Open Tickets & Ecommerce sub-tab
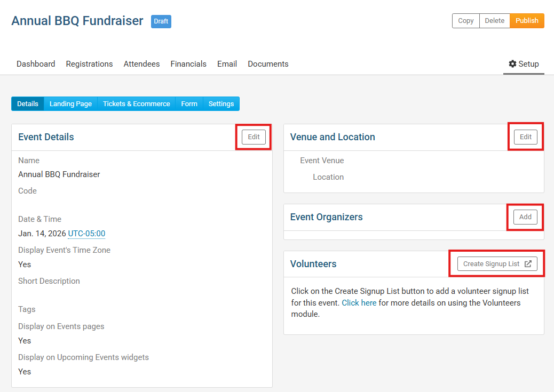The image size is (554, 392). click(x=136, y=104)
